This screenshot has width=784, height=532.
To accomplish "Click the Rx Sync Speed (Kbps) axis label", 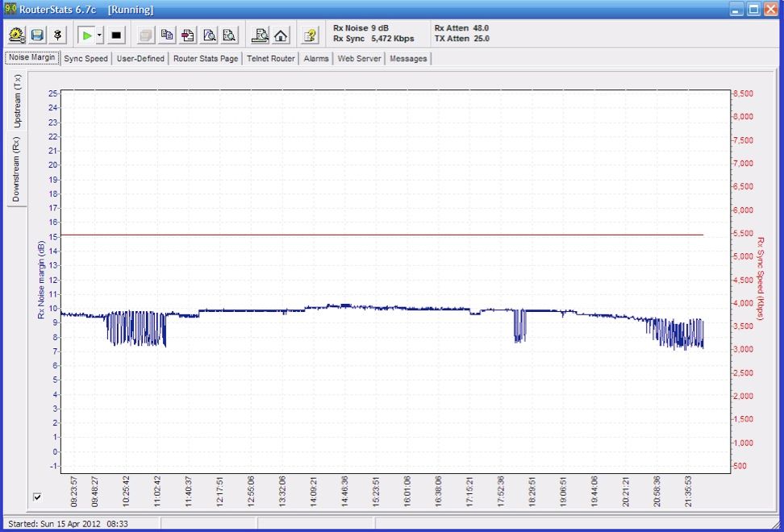I will (x=761, y=279).
